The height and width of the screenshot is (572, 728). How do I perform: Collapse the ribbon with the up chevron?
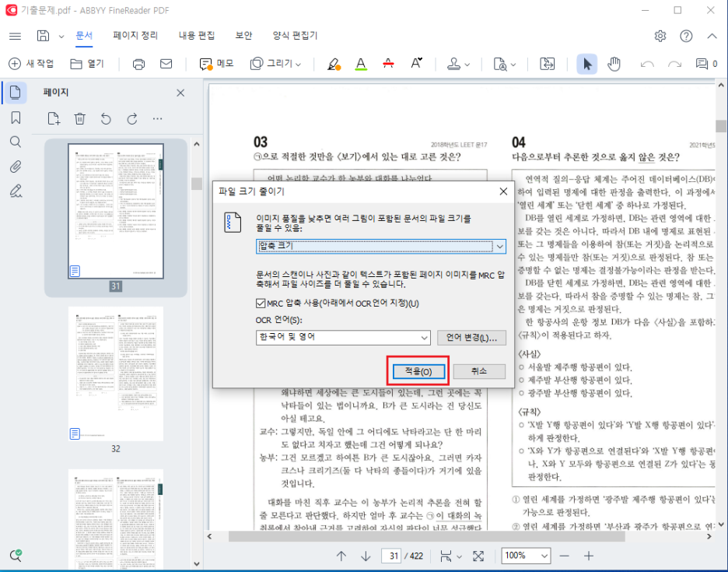[712, 36]
